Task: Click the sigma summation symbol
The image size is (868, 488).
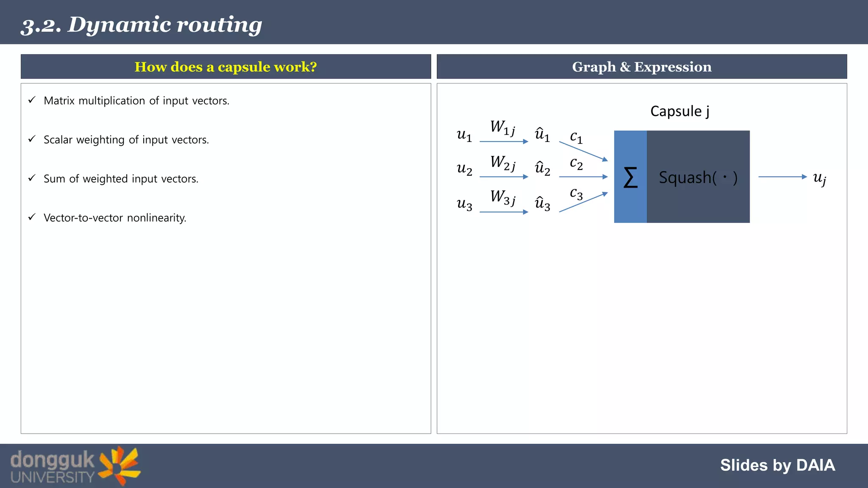Action: coord(630,177)
